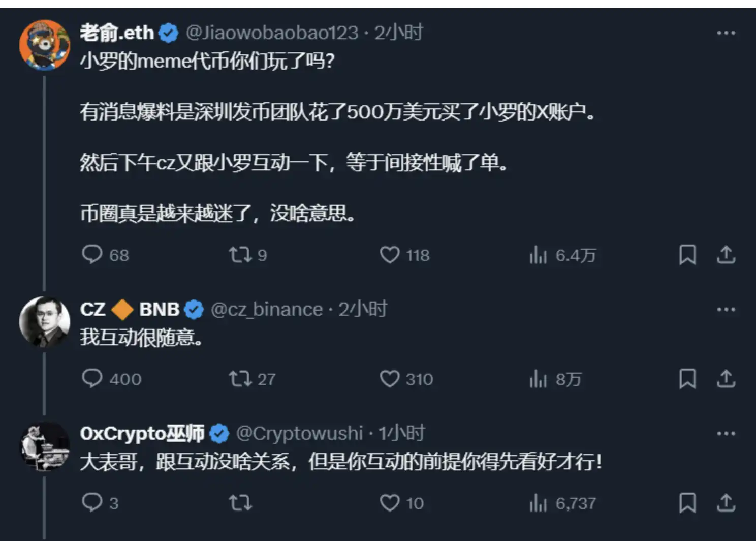Like CZ's reply
The height and width of the screenshot is (541, 756).
(390, 378)
